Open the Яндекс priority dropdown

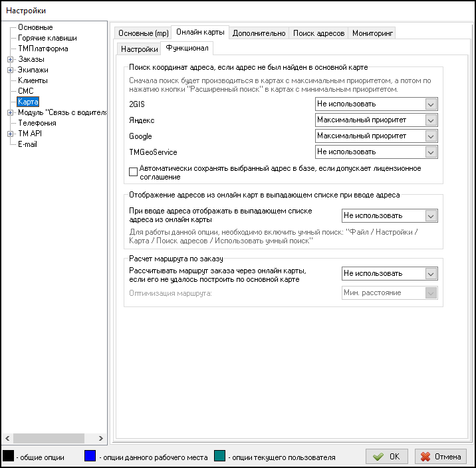pos(431,120)
